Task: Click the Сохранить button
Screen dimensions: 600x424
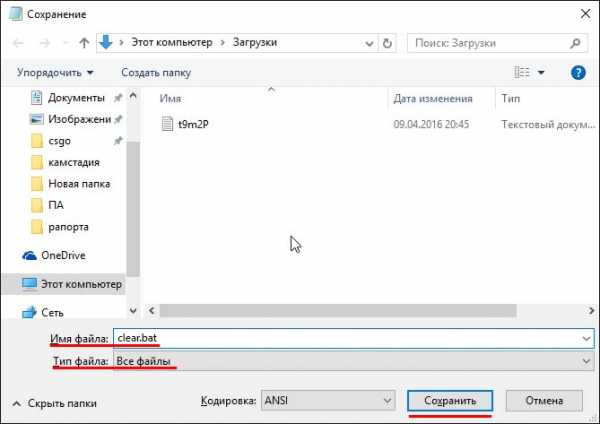Action: [x=450, y=400]
